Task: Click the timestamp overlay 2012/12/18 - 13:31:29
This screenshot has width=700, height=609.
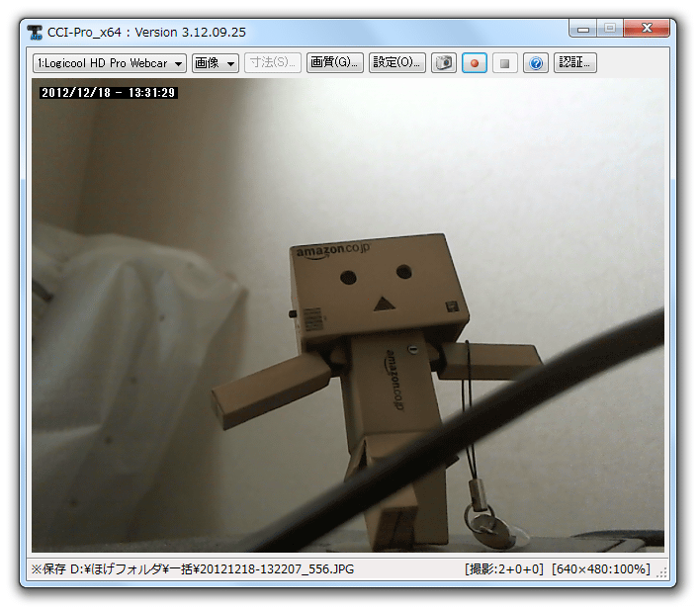Action: [x=109, y=93]
